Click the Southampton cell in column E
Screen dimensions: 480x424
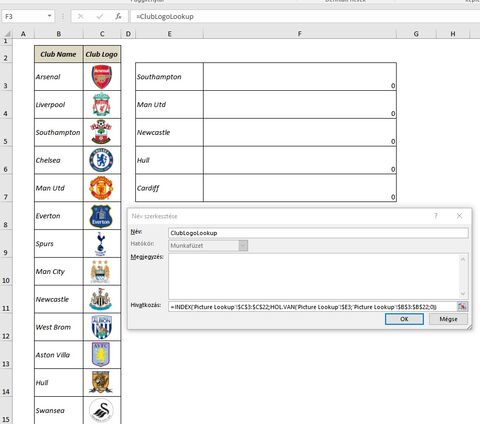169,77
